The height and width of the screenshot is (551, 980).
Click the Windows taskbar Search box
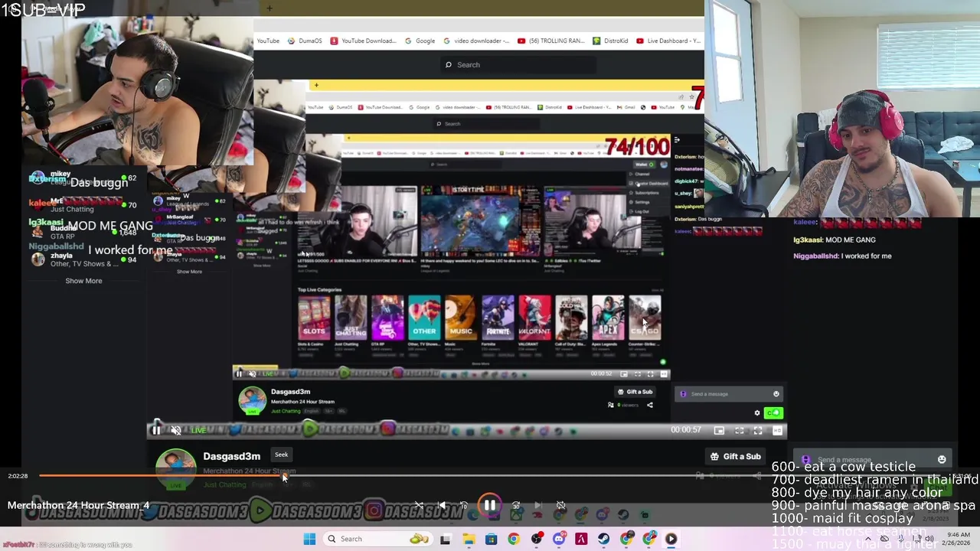pos(377,539)
